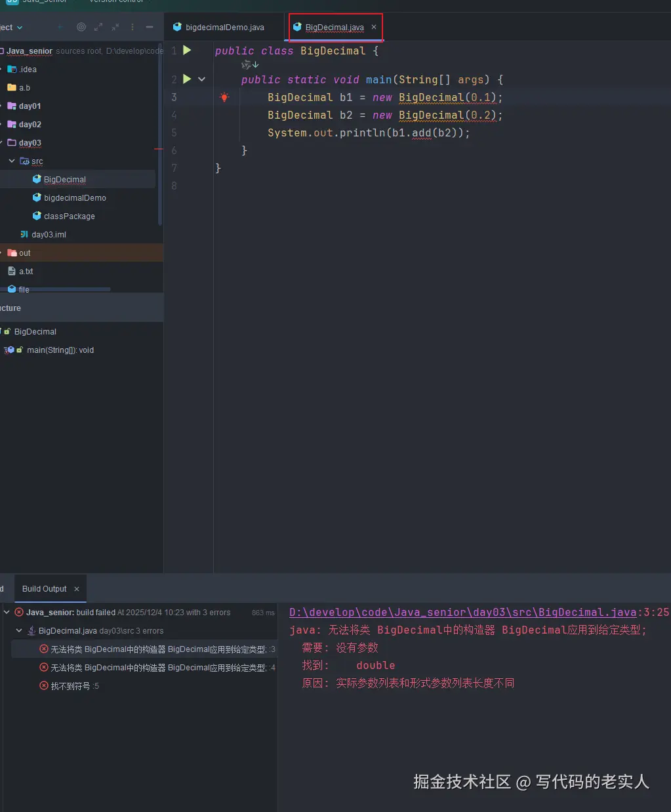671x812 pixels.
Task: Click 'BigDecimal(0.2)' on code line 4
Action: point(447,115)
